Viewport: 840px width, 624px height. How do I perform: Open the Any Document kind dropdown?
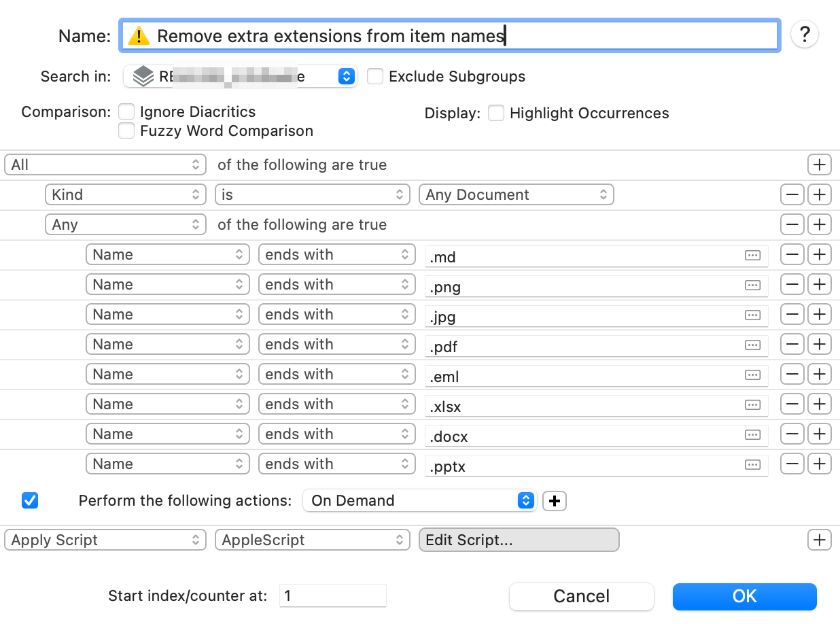point(516,195)
